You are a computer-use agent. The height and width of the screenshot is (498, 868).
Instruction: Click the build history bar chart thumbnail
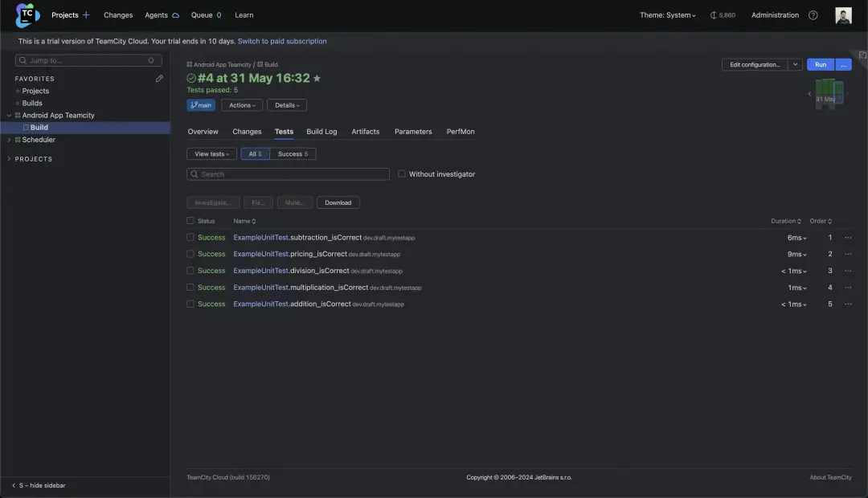829,93
